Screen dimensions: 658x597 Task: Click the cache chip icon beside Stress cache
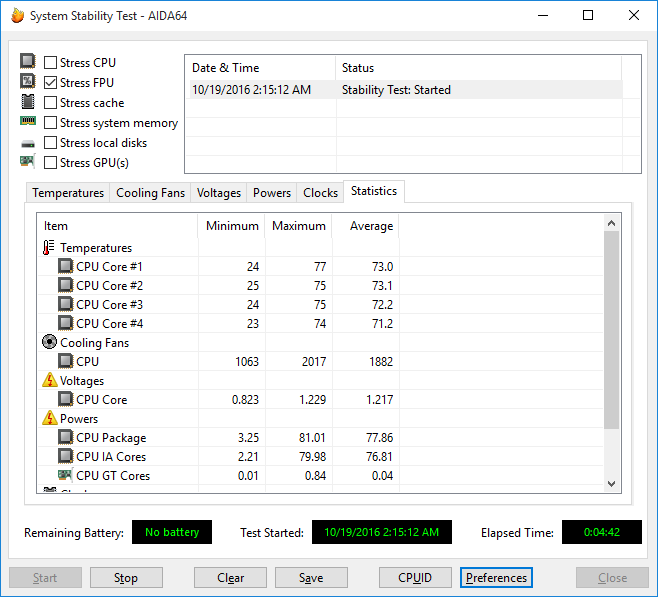pos(28,101)
